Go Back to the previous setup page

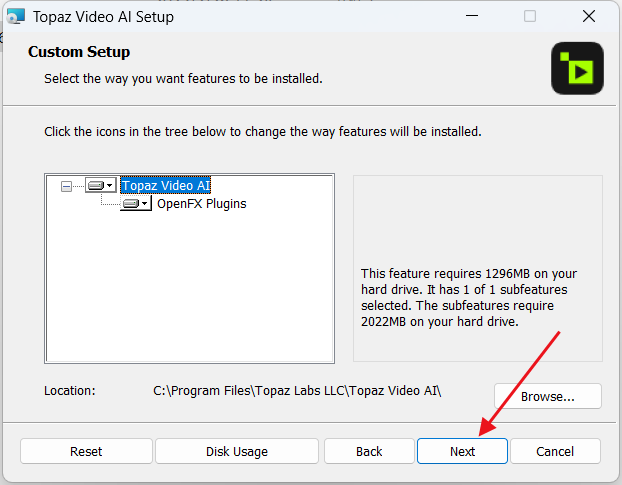click(x=369, y=451)
